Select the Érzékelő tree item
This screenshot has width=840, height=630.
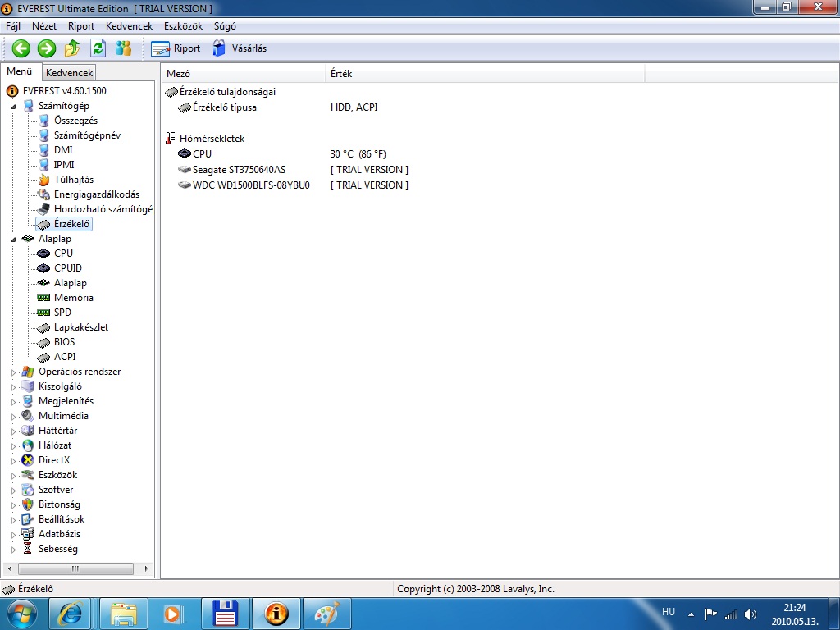[x=64, y=224]
